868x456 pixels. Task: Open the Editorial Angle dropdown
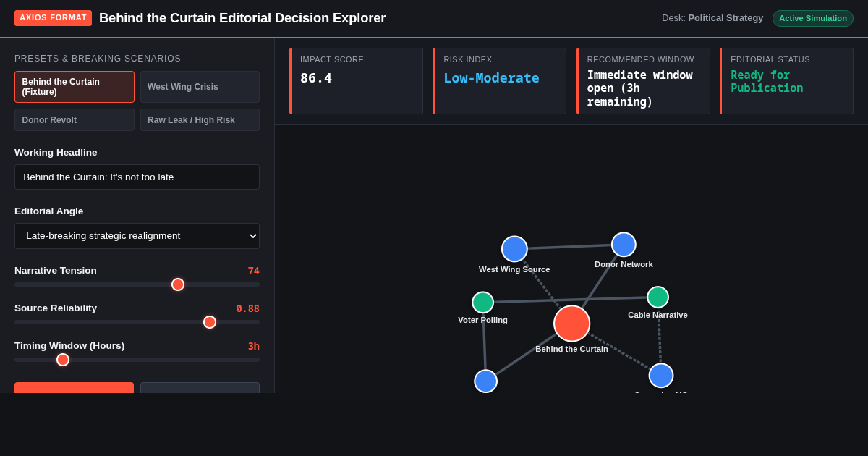click(x=137, y=236)
